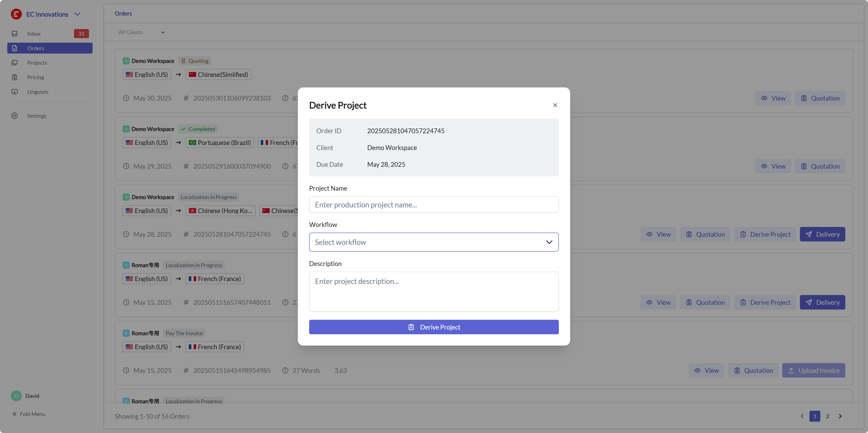Image resolution: width=868 pixels, height=433 pixels.
Task: Expand the EC Innovations workspace chevron
Action: point(77,14)
